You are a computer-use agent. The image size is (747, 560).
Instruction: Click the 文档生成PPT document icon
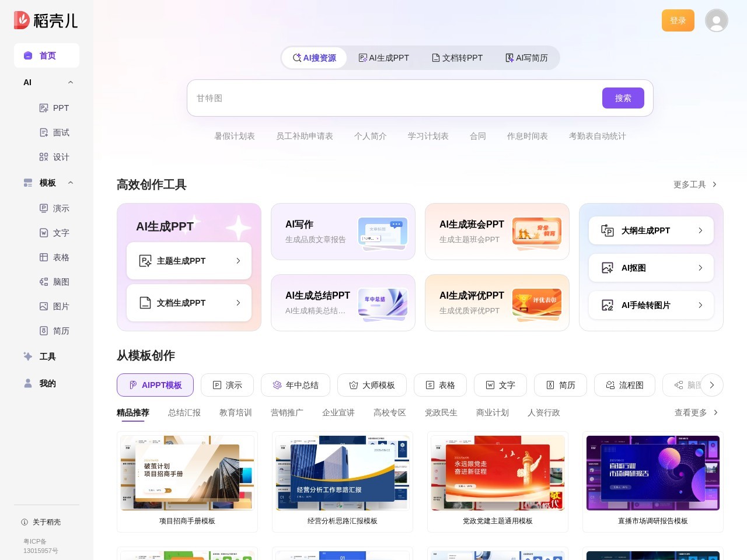coord(145,303)
